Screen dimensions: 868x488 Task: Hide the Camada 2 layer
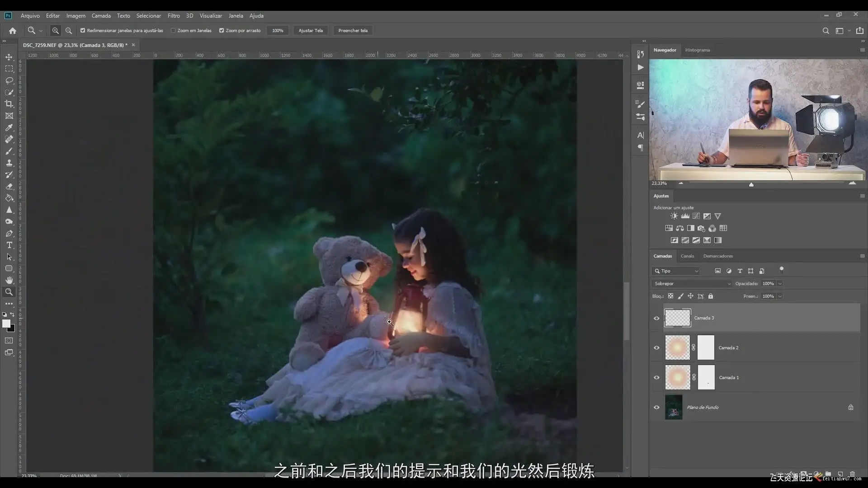pos(656,347)
